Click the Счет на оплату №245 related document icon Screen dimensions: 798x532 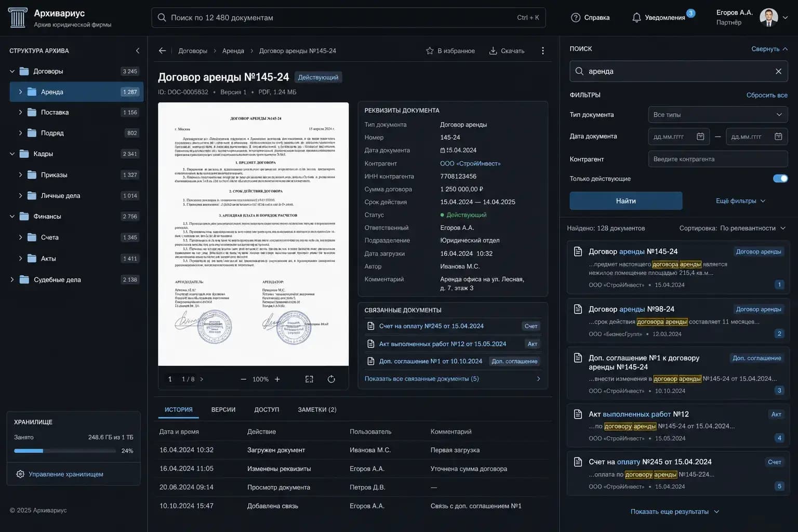tap(371, 326)
